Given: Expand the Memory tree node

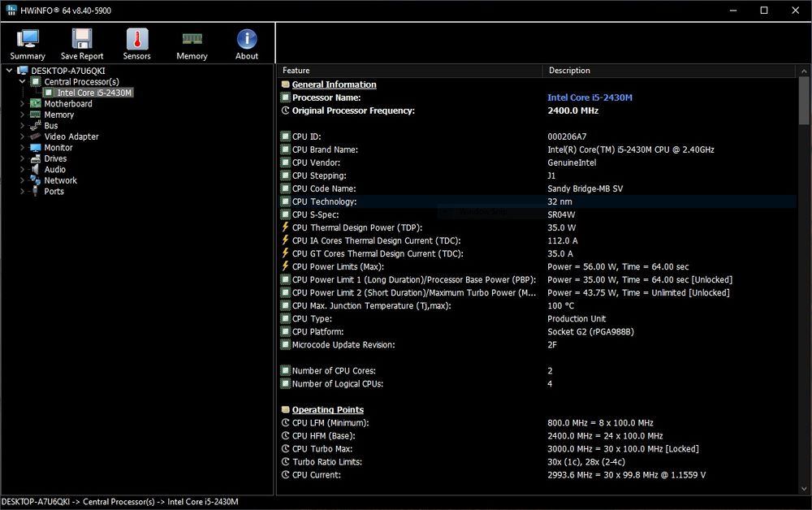Looking at the screenshot, I should (x=22, y=115).
